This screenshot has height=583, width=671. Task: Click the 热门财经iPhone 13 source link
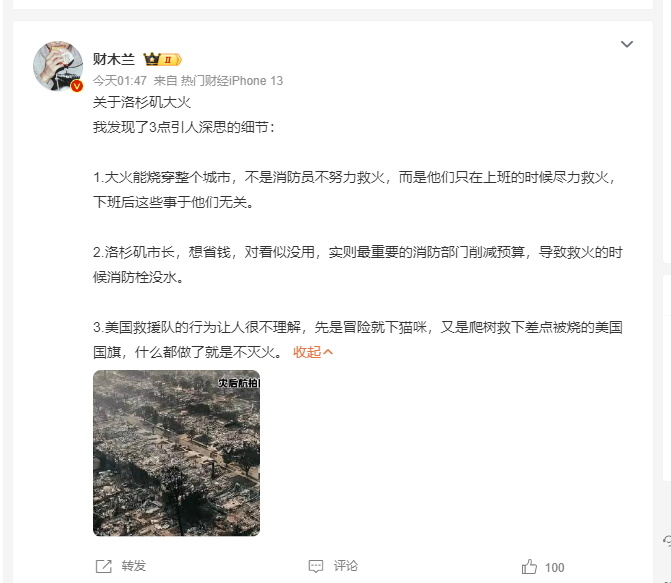[232, 80]
